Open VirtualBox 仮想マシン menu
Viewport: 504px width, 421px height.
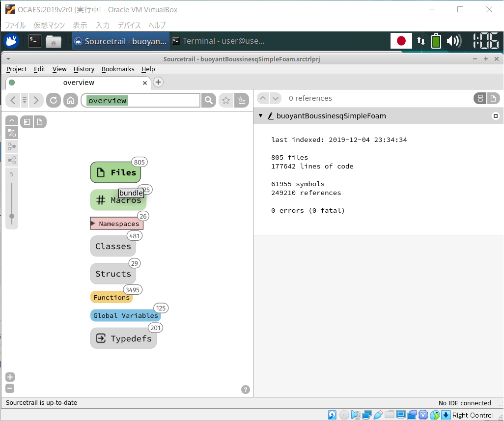click(49, 25)
